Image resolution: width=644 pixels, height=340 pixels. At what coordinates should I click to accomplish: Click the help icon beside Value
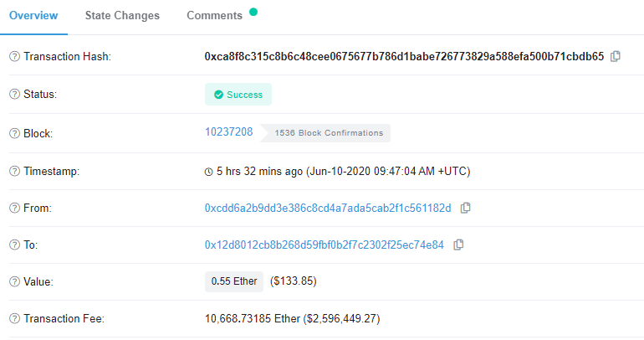14,281
